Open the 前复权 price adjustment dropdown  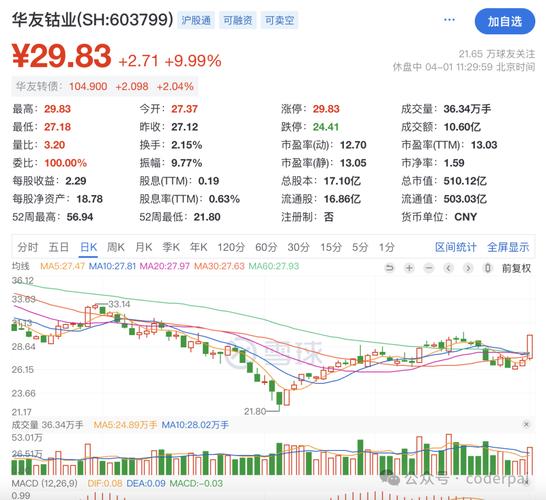click(516, 268)
